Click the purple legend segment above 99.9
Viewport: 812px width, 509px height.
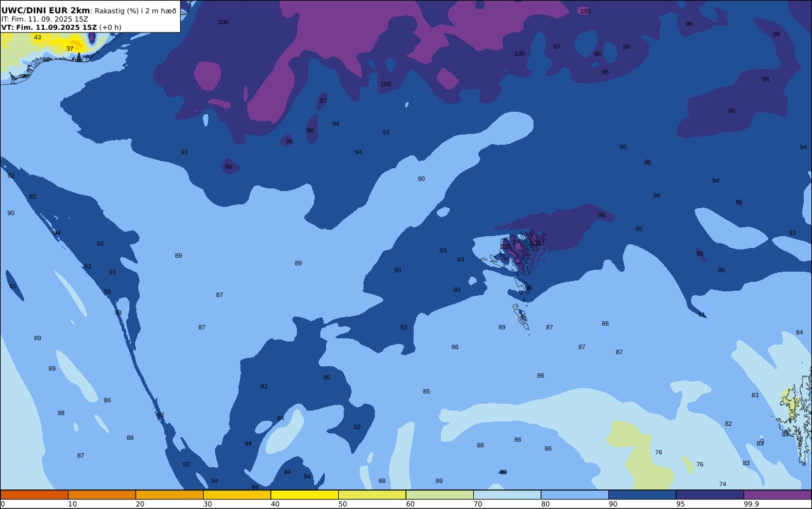(777, 494)
